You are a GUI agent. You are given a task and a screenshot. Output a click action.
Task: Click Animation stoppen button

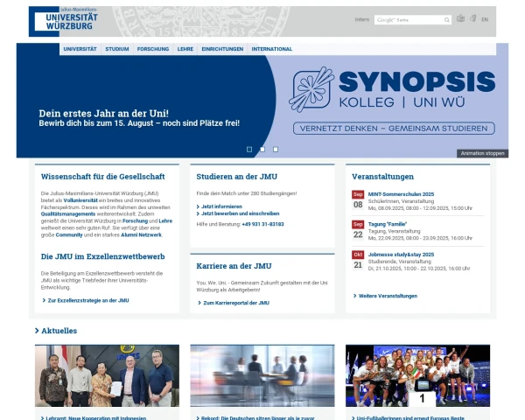click(482, 153)
